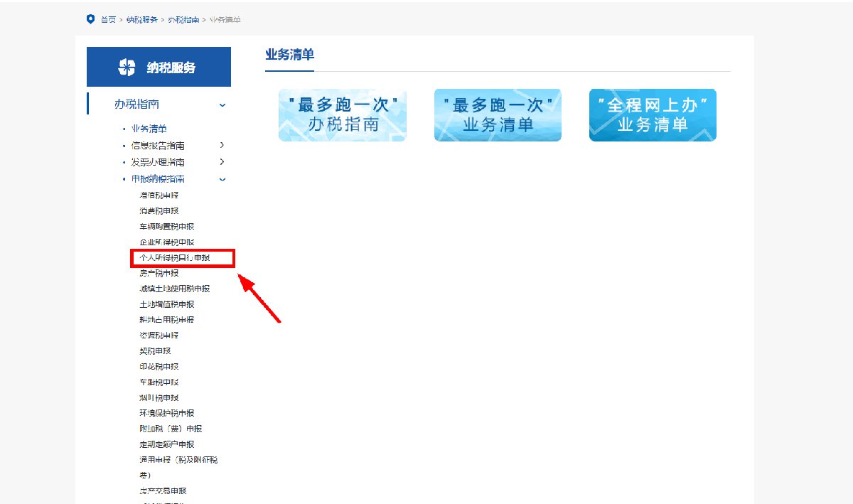Viewport: 853px width, 504px height.
Task: Open 契税申报 guide
Action: (155, 351)
